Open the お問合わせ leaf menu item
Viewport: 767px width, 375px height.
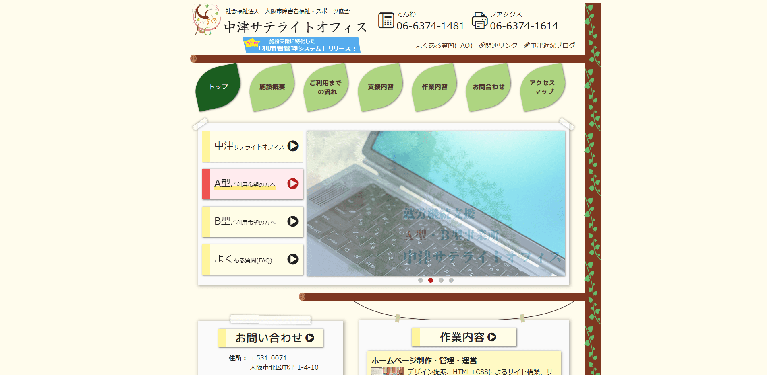pyautogui.click(x=488, y=87)
